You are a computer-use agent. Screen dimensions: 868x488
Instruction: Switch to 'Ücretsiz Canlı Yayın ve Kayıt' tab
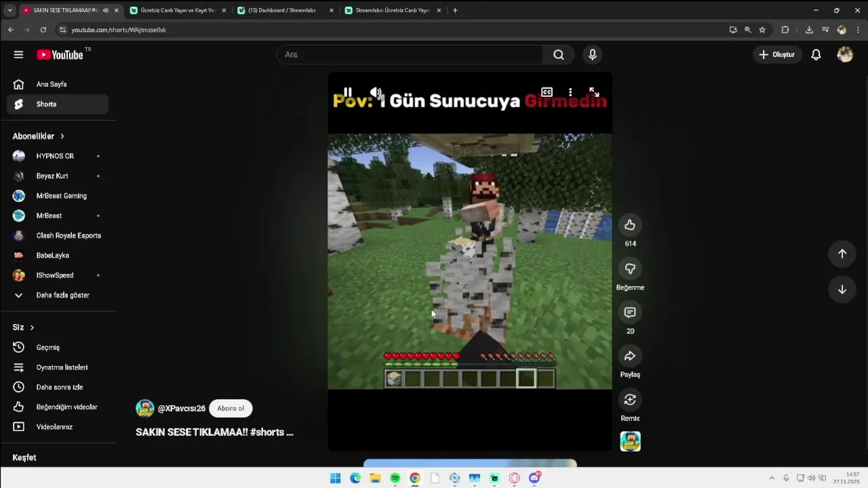tap(178, 10)
